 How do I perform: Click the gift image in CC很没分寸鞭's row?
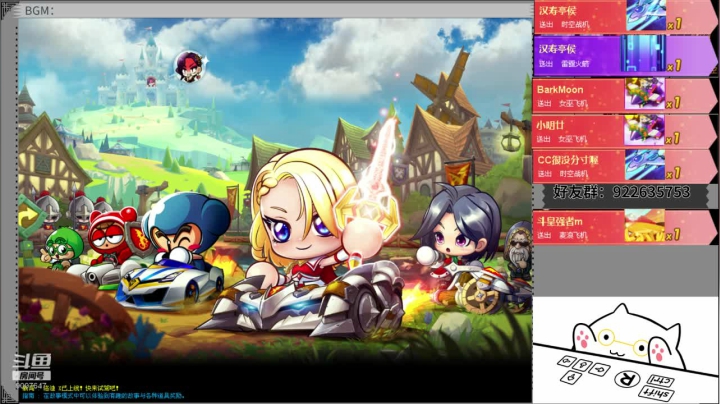(645, 165)
